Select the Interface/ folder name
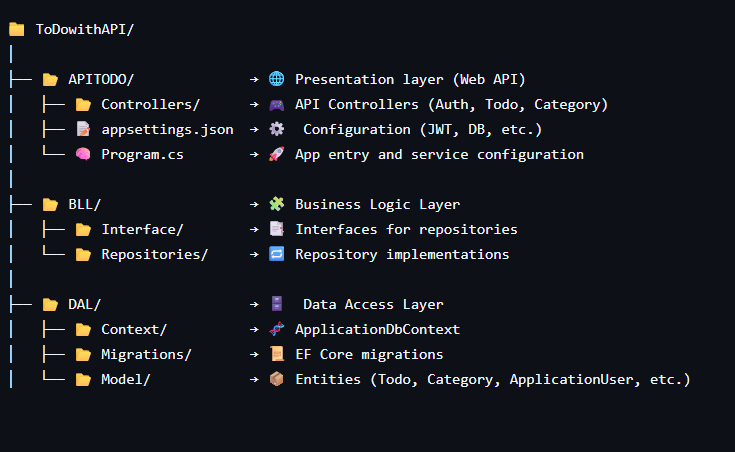The image size is (735, 452). pyautogui.click(x=142, y=229)
